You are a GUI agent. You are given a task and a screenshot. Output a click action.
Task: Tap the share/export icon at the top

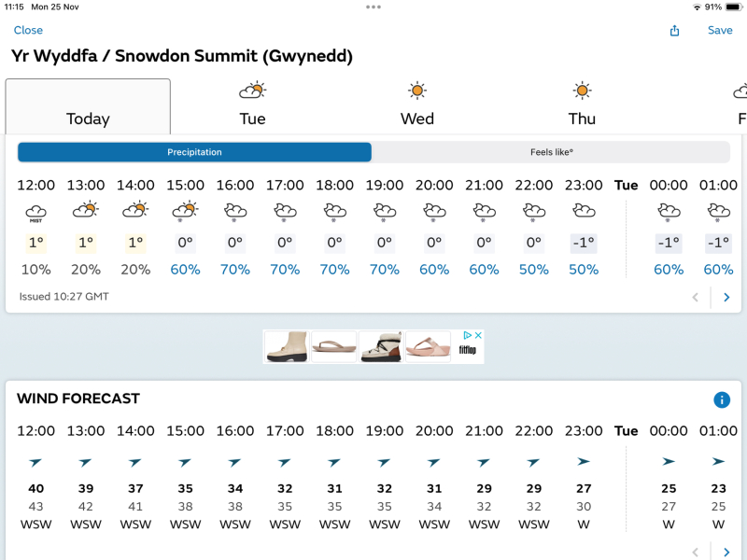click(x=674, y=31)
